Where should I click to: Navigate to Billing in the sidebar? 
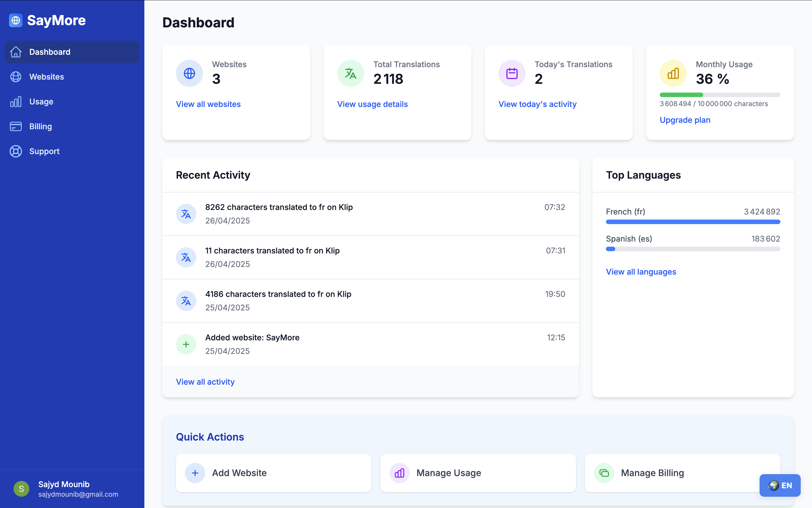(72, 126)
